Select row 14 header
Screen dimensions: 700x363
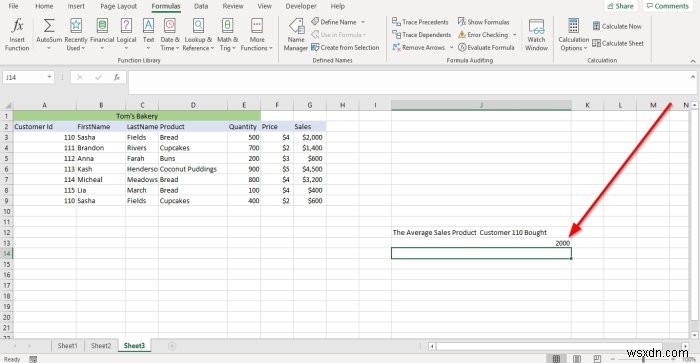6,253
